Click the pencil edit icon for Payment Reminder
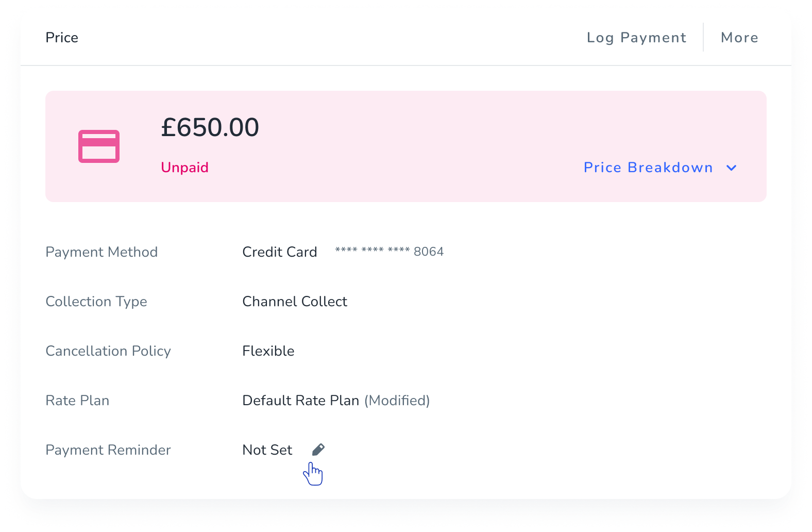The image size is (812, 532). pos(318,450)
